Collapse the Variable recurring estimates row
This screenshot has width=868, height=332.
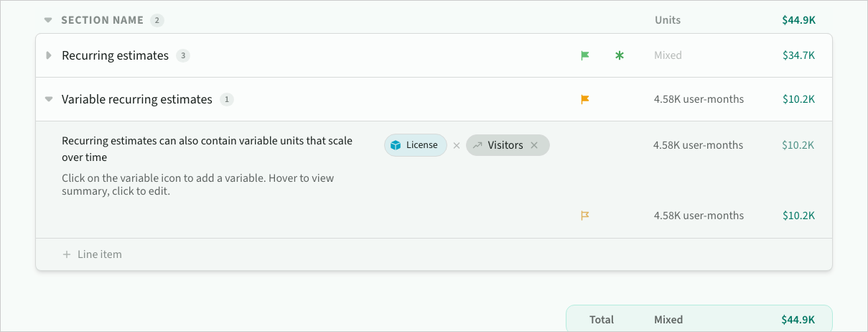49,99
